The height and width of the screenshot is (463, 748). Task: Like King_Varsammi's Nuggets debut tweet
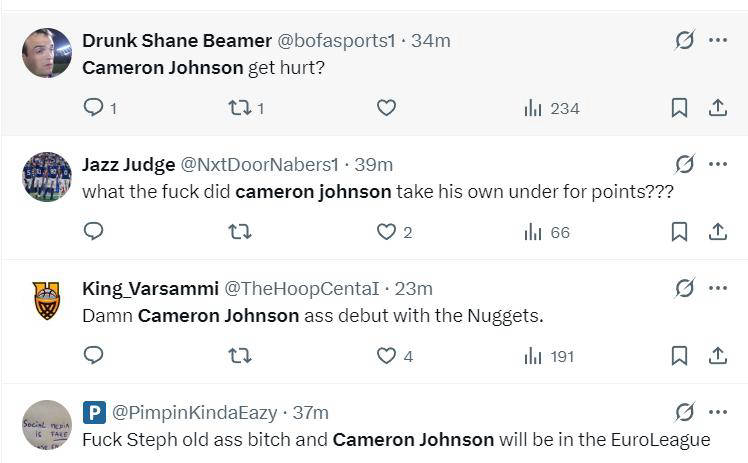(x=387, y=356)
